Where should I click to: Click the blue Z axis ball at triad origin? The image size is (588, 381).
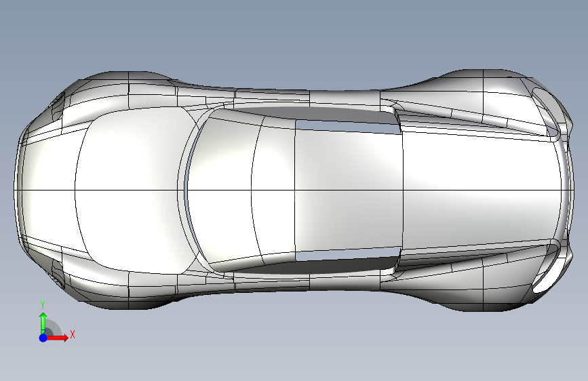43,338
